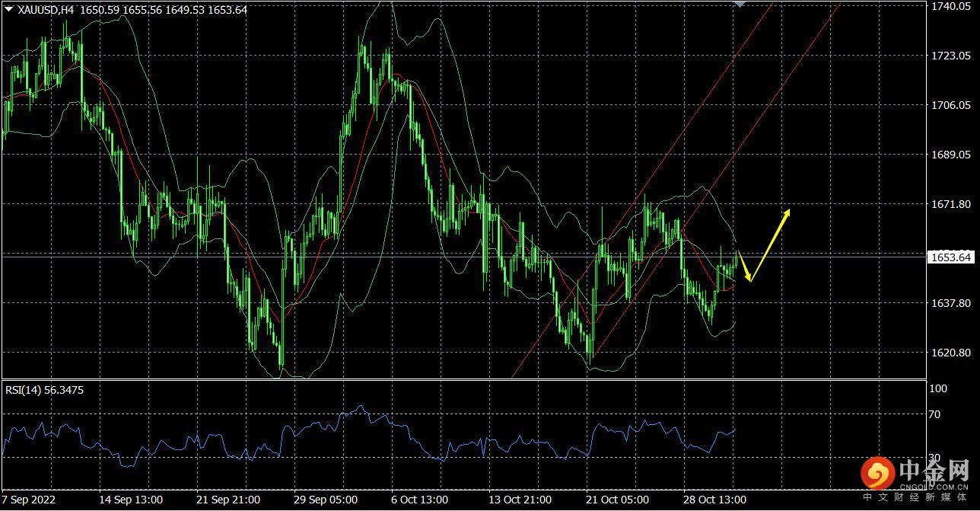The image size is (980, 511).
Task: Click the 29 Sep 05:00 time label
Action: tap(326, 500)
